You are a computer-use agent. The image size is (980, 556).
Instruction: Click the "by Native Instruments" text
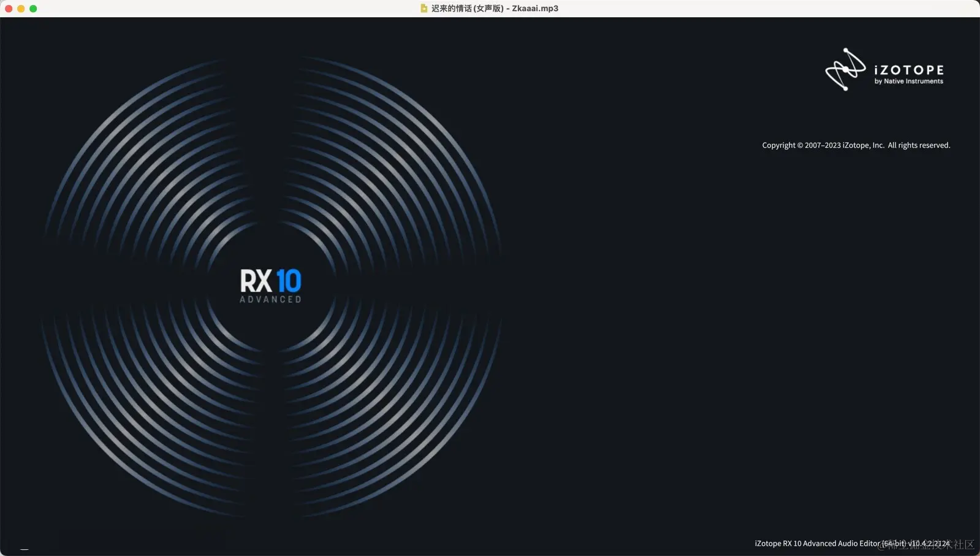[909, 81]
